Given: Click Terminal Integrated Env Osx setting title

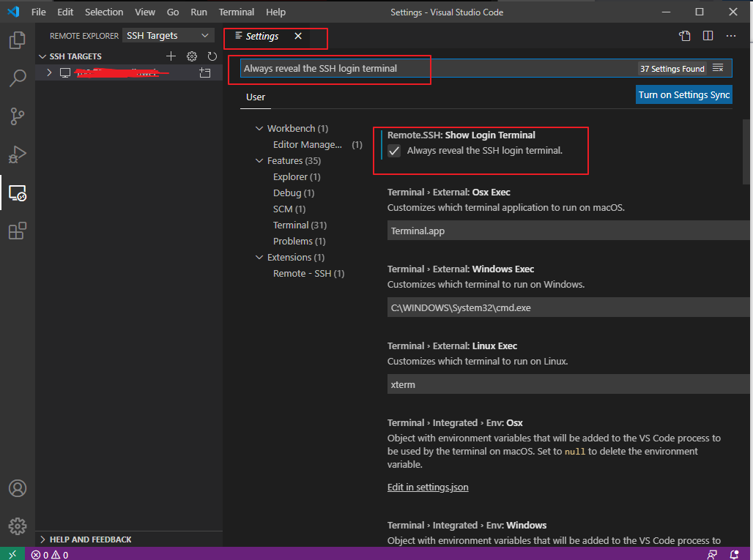Looking at the screenshot, I should (x=455, y=423).
